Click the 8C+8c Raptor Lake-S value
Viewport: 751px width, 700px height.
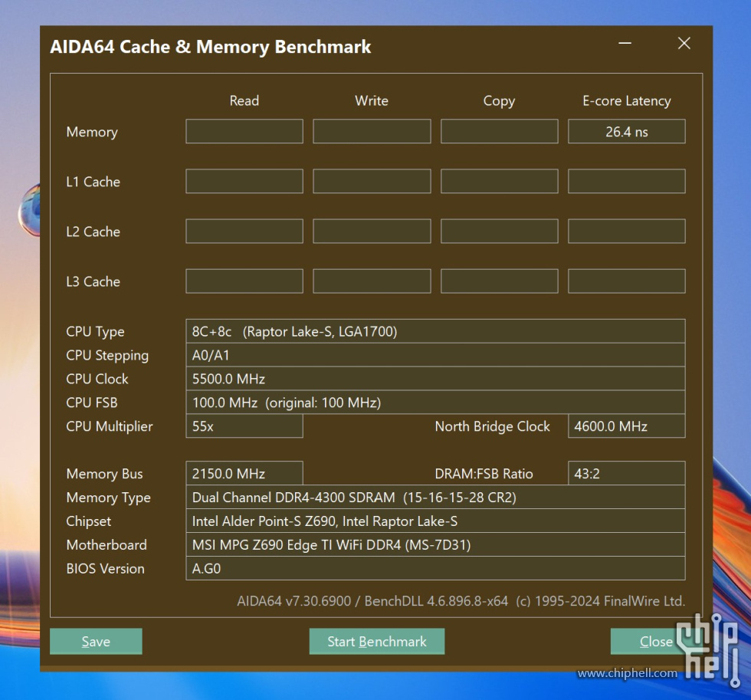[435, 331]
